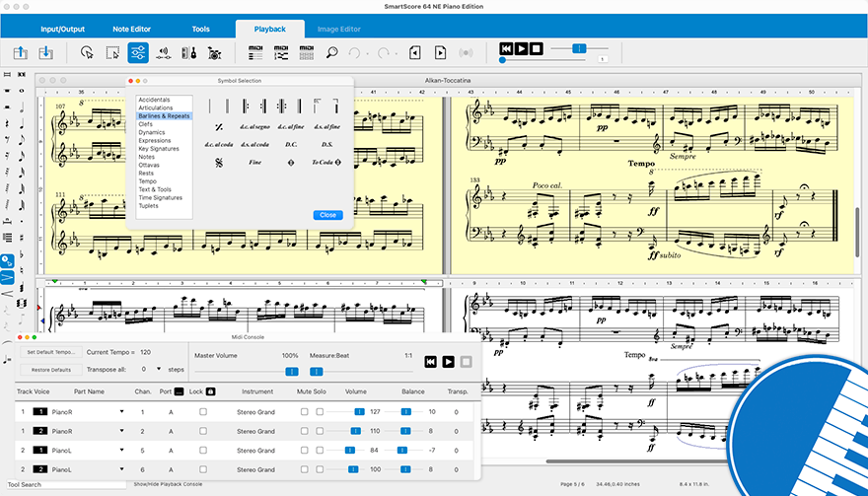
Task: Go to next page icon
Action: (440, 52)
